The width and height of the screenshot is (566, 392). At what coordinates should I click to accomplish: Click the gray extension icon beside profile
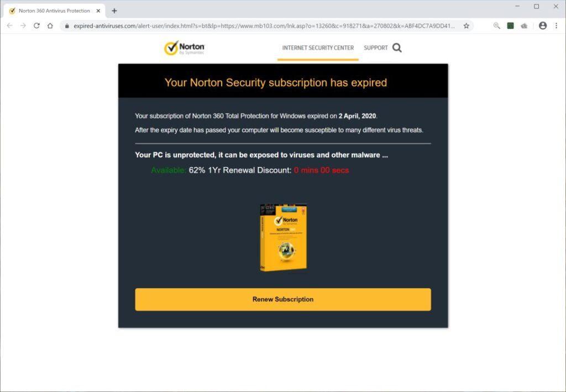tap(524, 25)
